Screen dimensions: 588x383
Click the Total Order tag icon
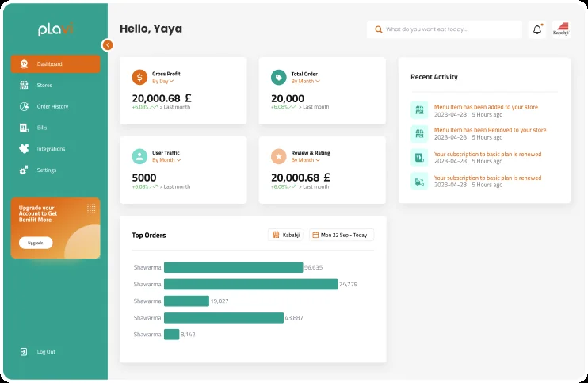[x=279, y=77]
